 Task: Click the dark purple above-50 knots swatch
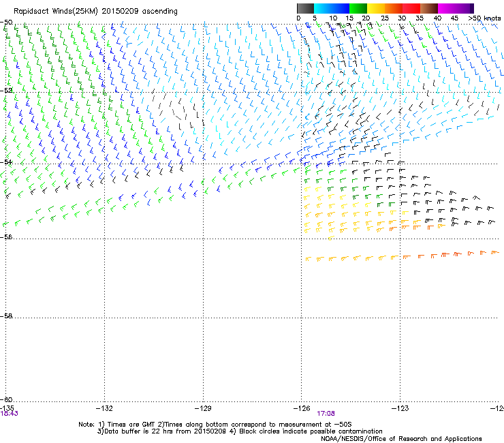point(472,8)
